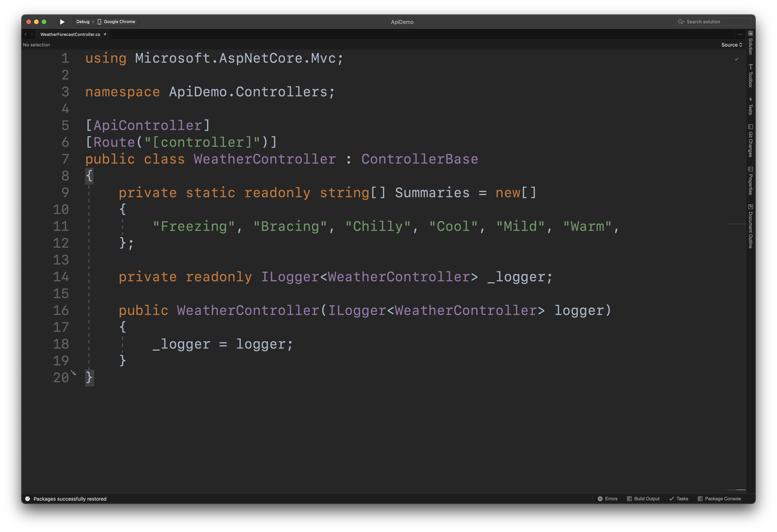
Task: Open the Debug configuration selector
Action: [x=83, y=22]
